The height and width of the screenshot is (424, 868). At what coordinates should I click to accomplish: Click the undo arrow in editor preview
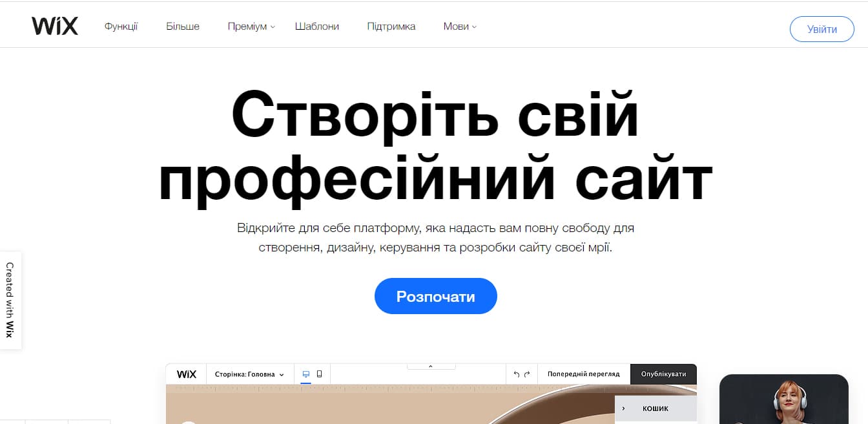pos(516,374)
